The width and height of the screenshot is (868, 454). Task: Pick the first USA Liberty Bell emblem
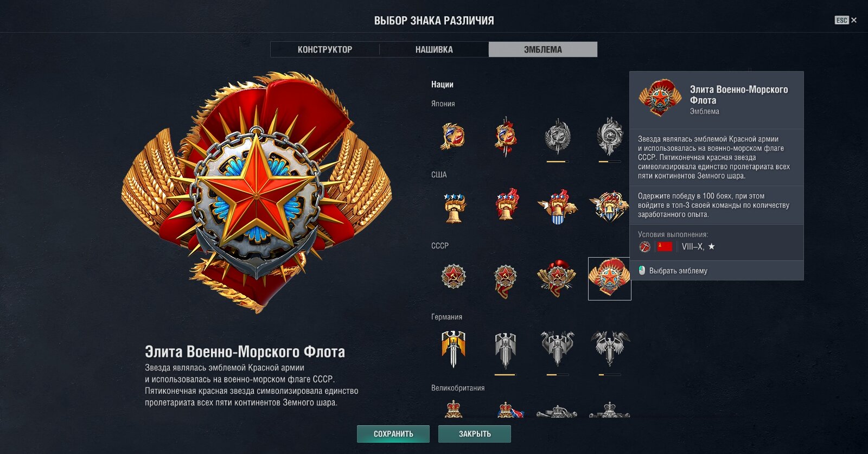[x=453, y=207]
